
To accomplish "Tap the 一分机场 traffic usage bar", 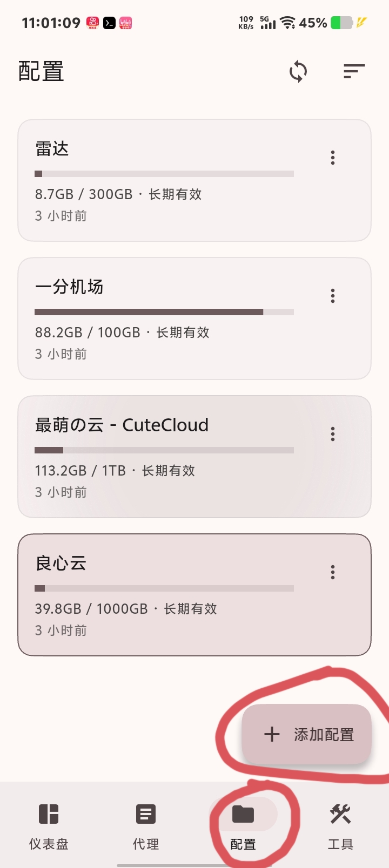I will pos(164,312).
